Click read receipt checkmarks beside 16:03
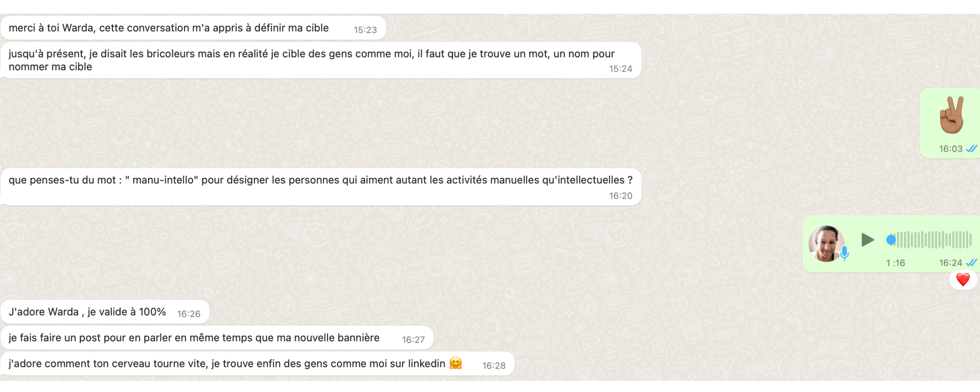 pos(971,149)
